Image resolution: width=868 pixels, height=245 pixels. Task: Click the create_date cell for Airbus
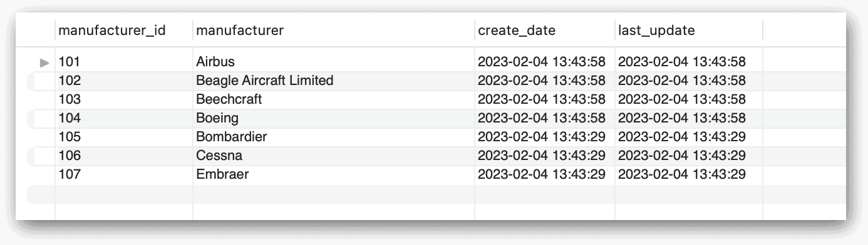pos(544,62)
